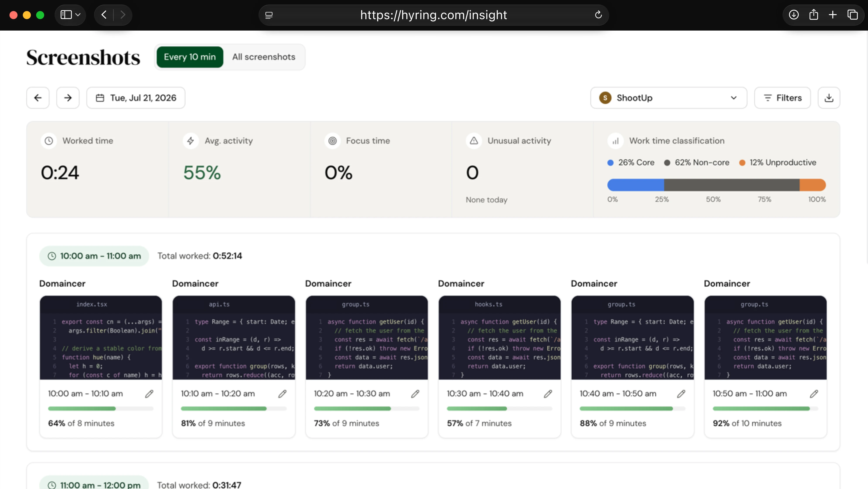This screenshot has height=489, width=868.
Task: Open the 10:50 am group.ts screenshot thumbnail
Action: pyautogui.click(x=765, y=337)
